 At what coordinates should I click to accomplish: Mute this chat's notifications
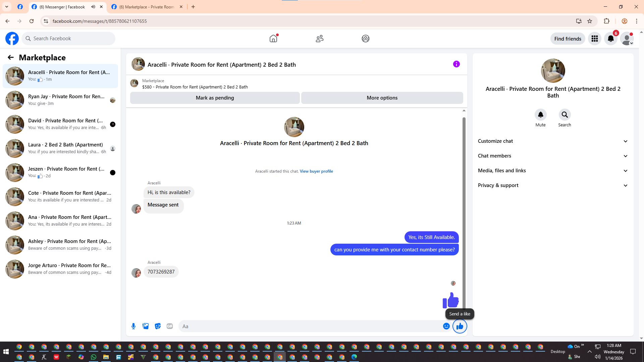coord(540,115)
